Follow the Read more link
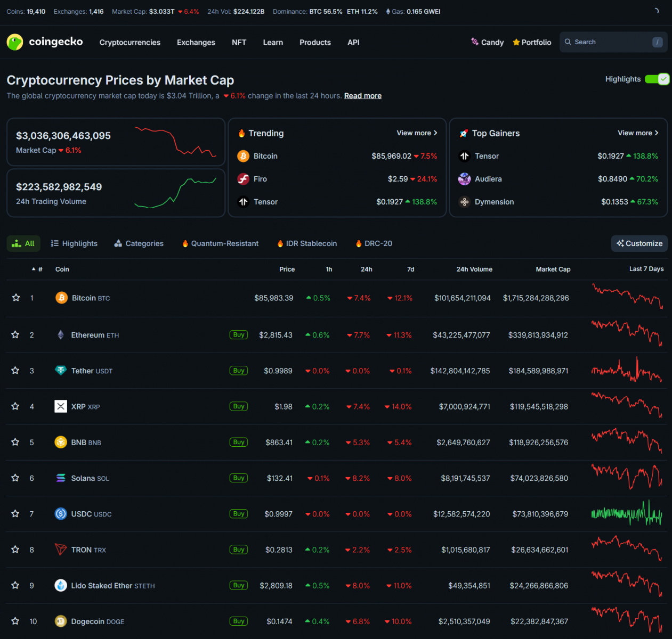672x639 pixels. [x=362, y=96]
